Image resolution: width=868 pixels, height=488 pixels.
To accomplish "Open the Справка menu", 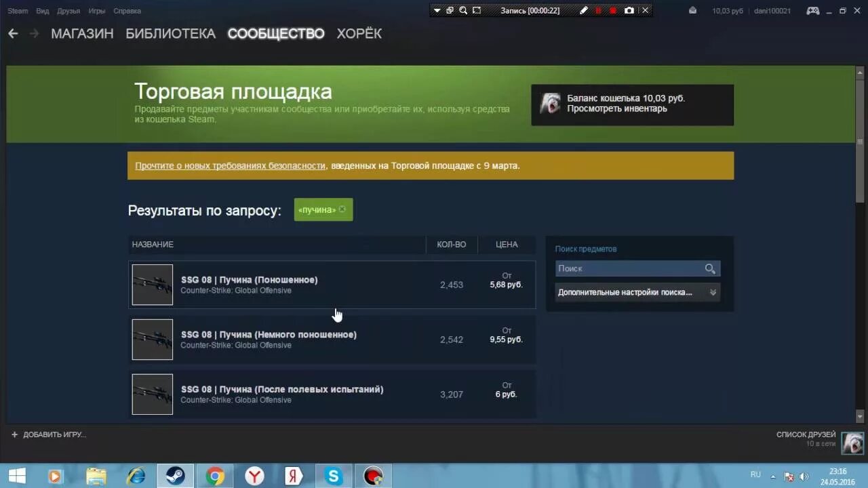I will [127, 11].
